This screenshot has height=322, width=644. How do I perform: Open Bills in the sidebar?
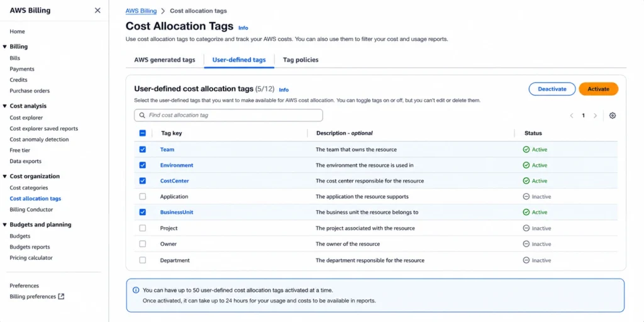15,58
